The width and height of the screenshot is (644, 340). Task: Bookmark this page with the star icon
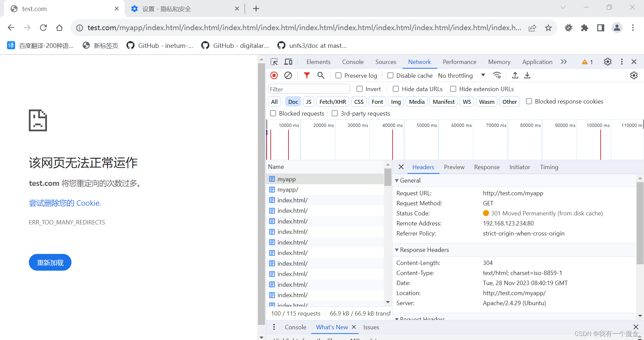(x=548, y=28)
